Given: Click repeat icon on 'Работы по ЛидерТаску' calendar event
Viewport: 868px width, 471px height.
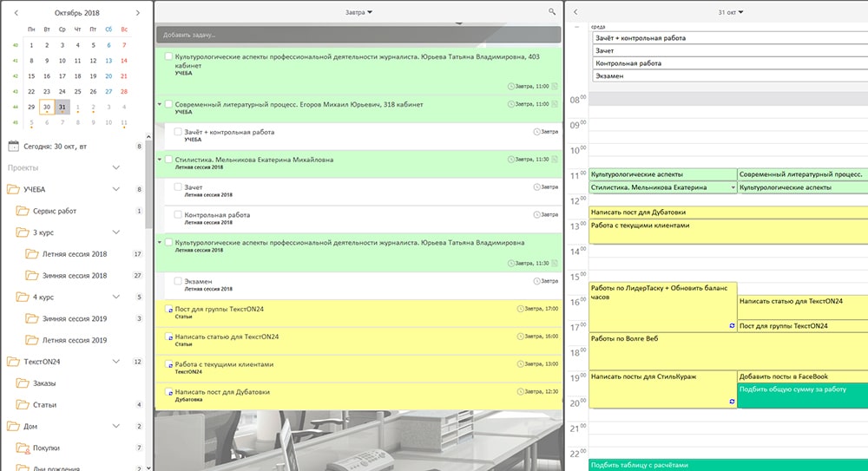Looking at the screenshot, I should click(x=732, y=326).
